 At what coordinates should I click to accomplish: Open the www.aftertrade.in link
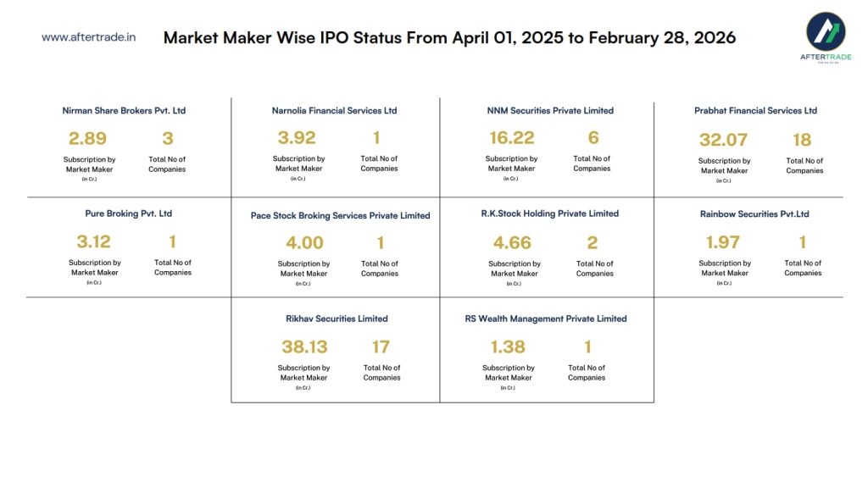pyautogui.click(x=89, y=37)
